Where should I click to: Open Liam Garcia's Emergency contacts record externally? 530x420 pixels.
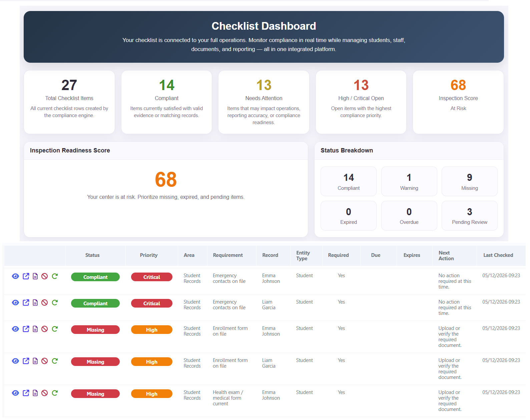tap(26, 303)
